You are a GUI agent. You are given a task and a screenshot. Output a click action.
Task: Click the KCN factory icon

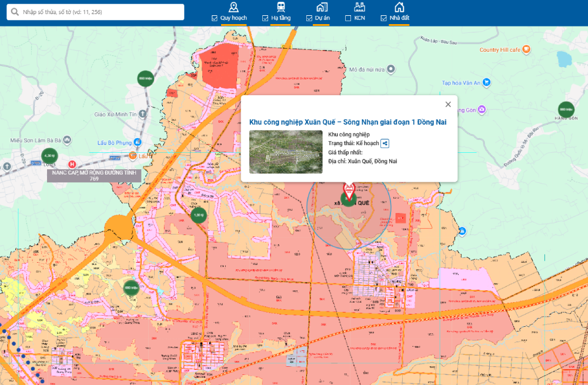359,7
